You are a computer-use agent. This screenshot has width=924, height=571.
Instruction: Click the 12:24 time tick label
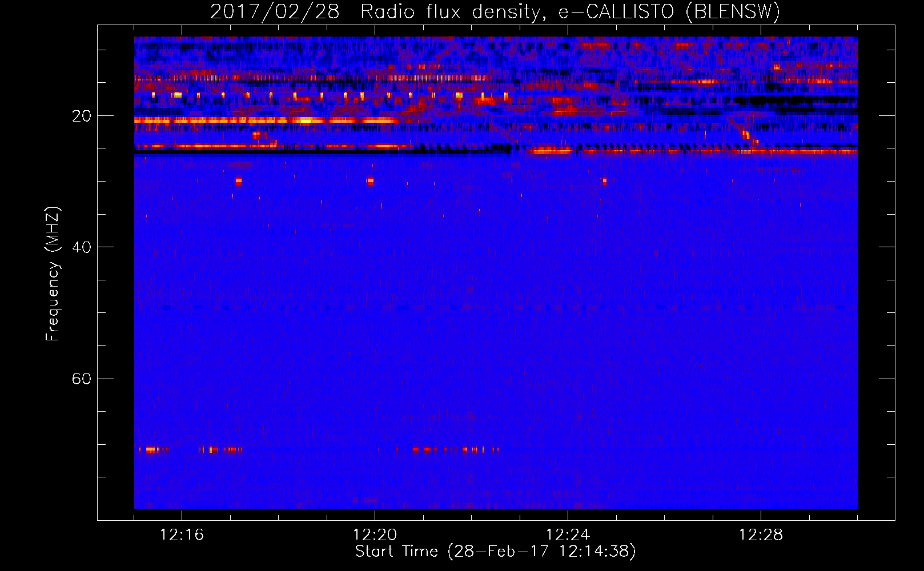(x=568, y=535)
